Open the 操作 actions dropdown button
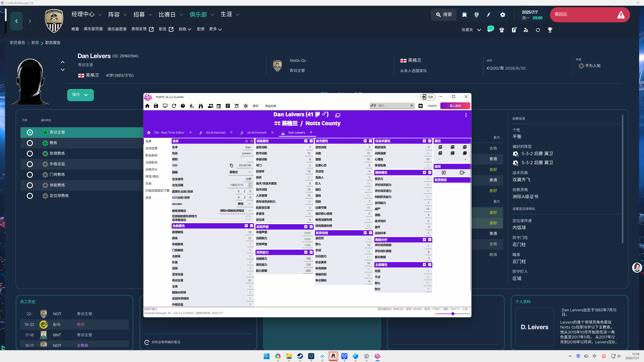This screenshot has width=644, height=362. click(80, 95)
